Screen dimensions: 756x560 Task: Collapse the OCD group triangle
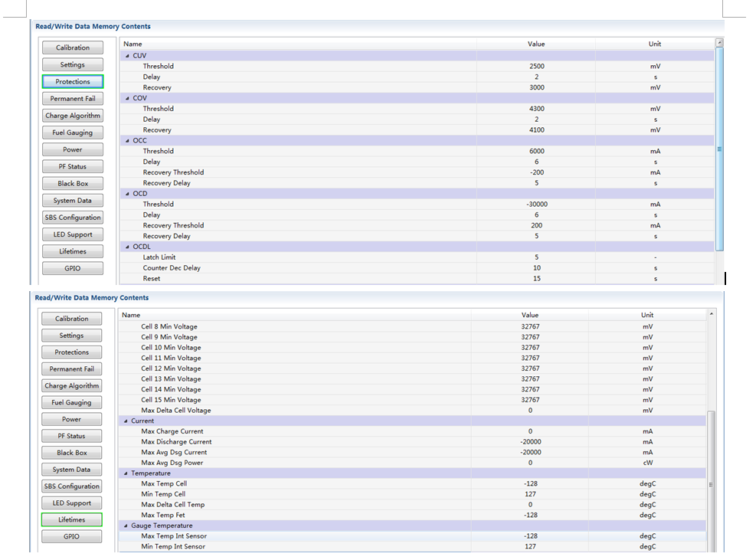(127, 194)
